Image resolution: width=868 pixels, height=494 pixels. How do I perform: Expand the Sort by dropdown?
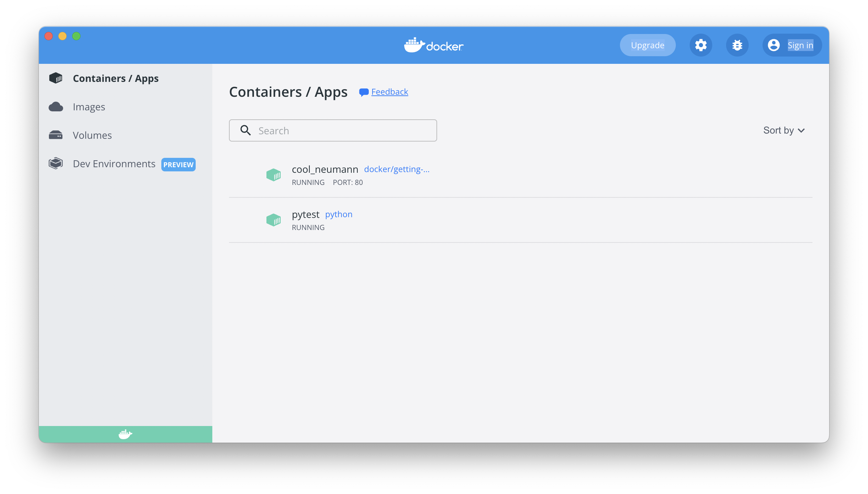784,130
